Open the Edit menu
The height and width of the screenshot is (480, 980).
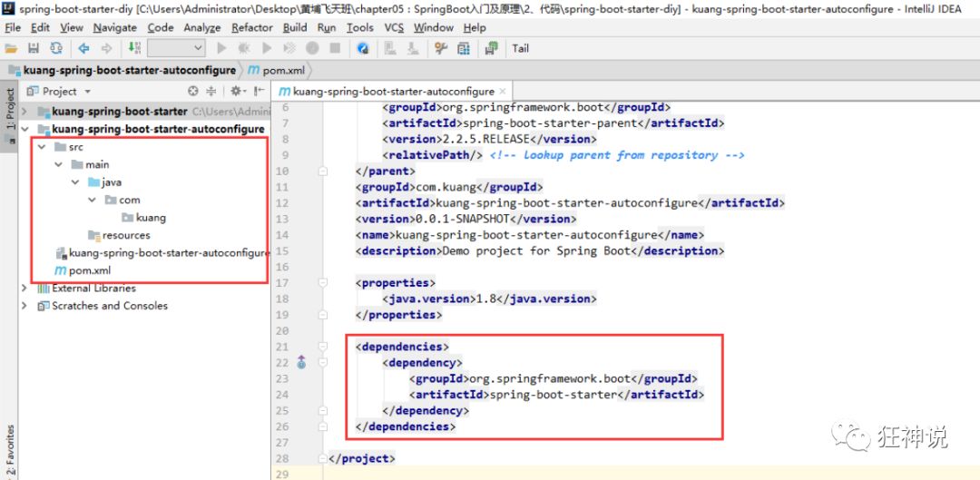(40, 27)
